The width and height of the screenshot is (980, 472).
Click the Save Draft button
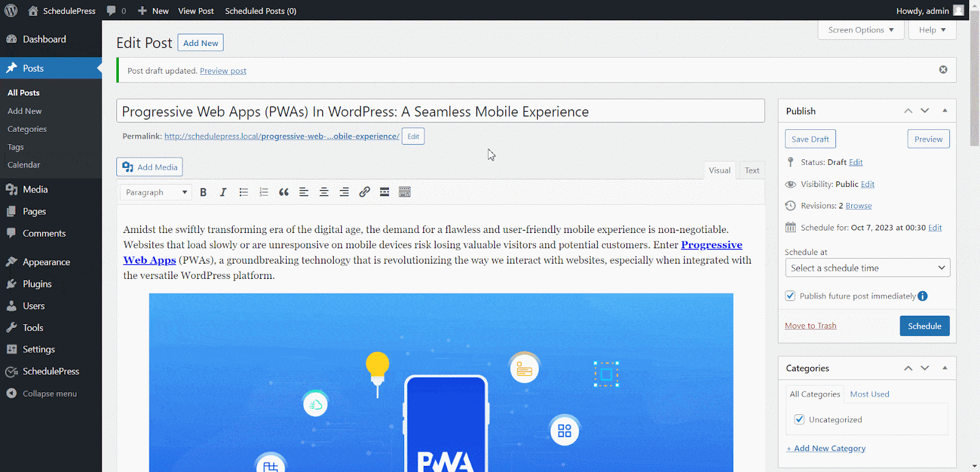810,139
